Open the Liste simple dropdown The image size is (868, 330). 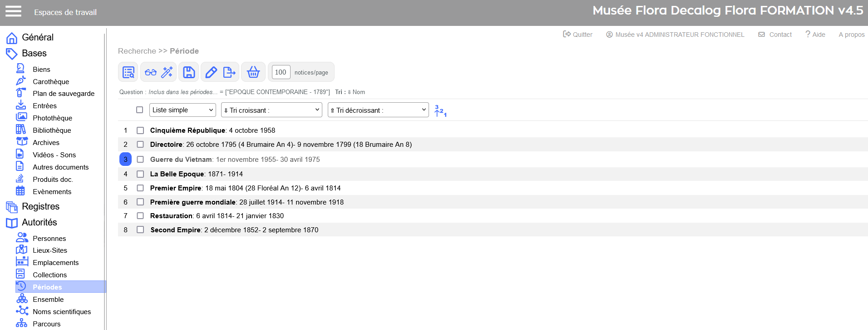(x=182, y=110)
